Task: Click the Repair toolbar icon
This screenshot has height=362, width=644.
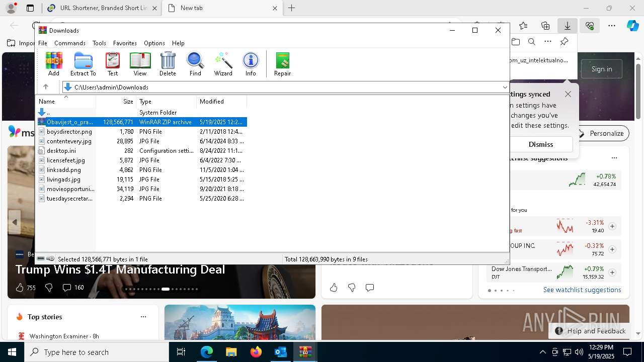Action: point(282,64)
